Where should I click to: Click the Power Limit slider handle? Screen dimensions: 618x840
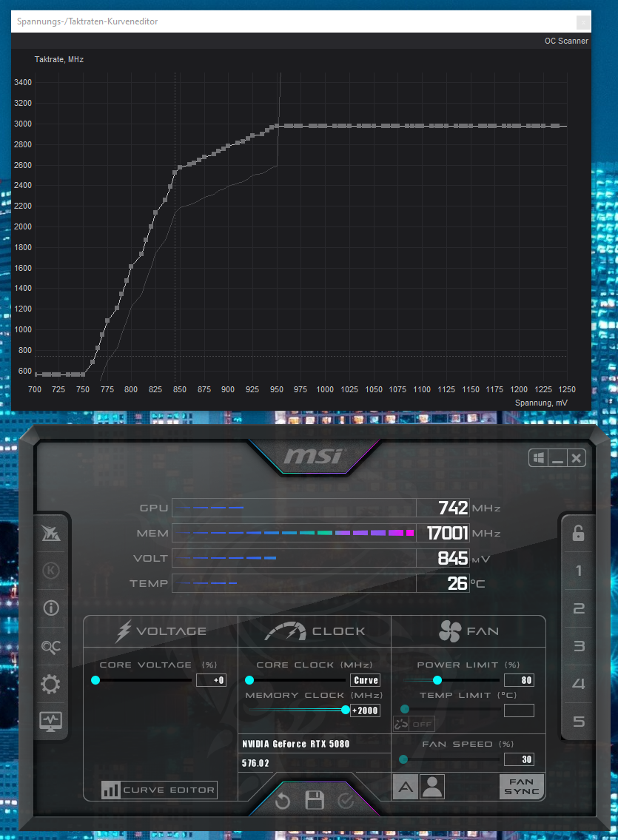437,680
